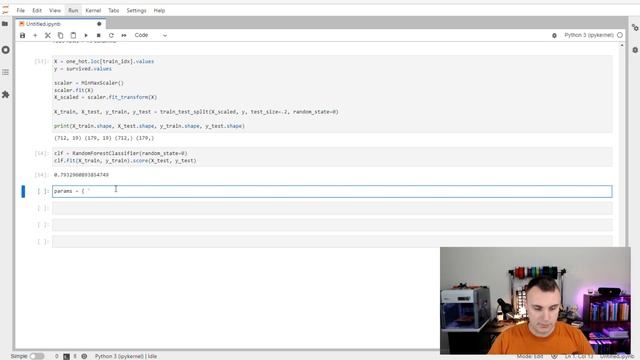Save the notebook with the disk icon
640x360 pixels.
click(22, 36)
